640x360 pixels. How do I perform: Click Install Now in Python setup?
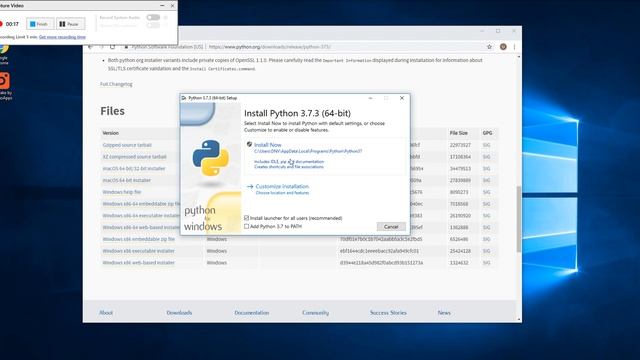268,145
